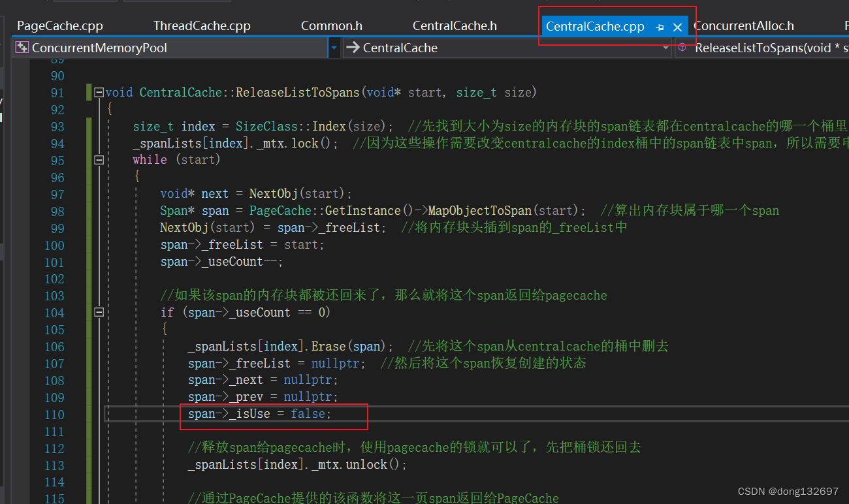Click the cube icon beside ReleaseListToSpans member
Screen dimensions: 849x504
point(682,48)
